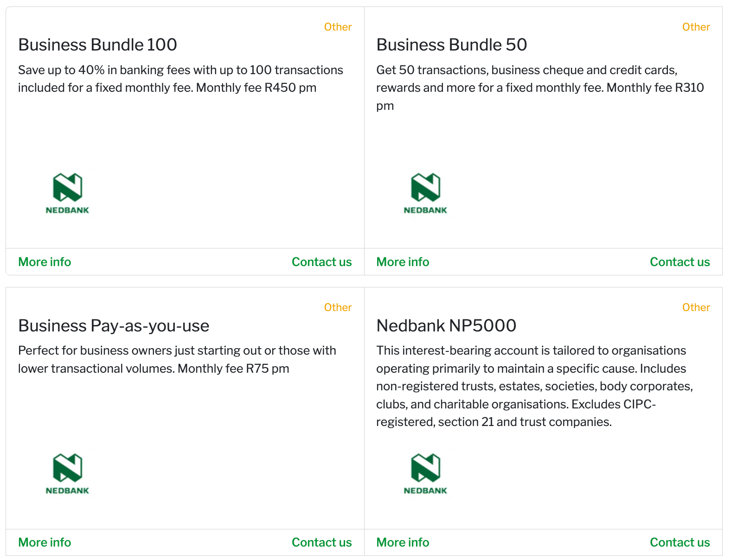Select the Other label on Business Pay-as-you-use
This screenshot has width=731, height=560.
point(338,307)
